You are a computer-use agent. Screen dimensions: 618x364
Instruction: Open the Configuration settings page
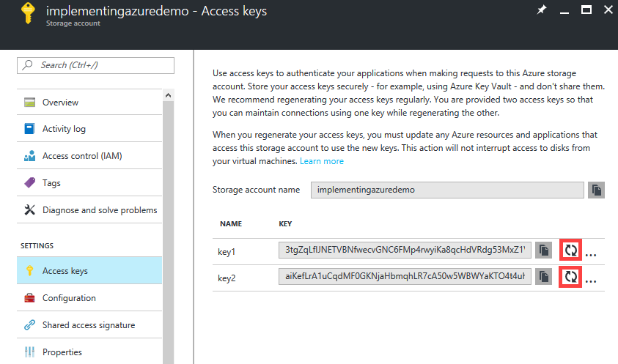69,298
